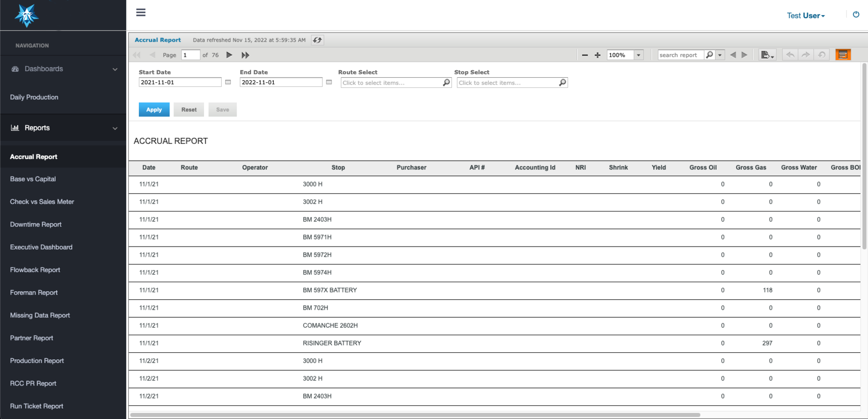868x419 pixels.
Task: Go to Downtime Report
Action: click(x=36, y=225)
